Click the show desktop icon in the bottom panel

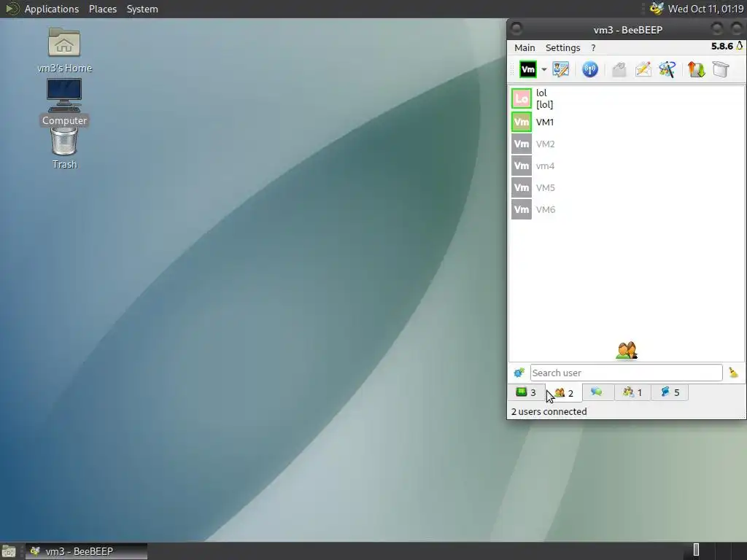pyautogui.click(x=9, y=551)
